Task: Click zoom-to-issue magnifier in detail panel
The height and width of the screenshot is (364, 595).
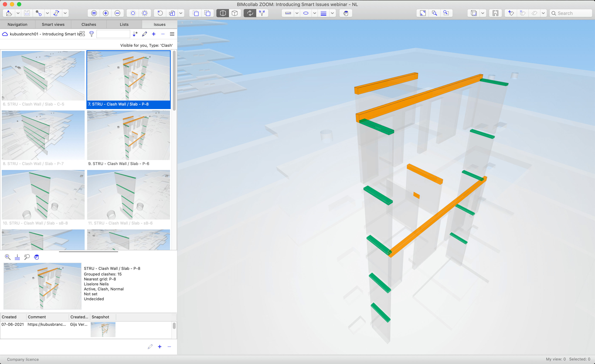Action: click(x=7, y=257)
